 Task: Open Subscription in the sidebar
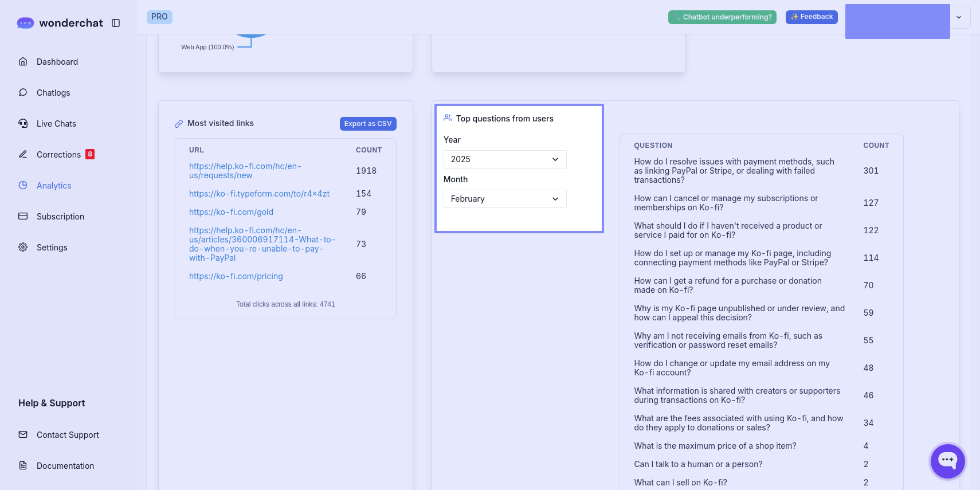click(60, 217)
